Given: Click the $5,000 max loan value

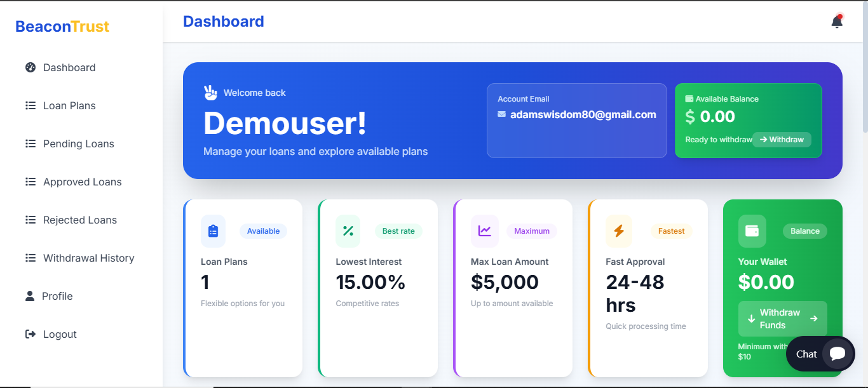Looking at the screenshot, I should (505, 282).
